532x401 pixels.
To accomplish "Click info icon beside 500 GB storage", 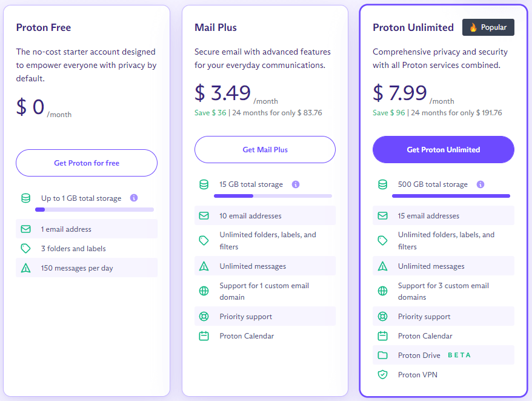I will [480, 184].
